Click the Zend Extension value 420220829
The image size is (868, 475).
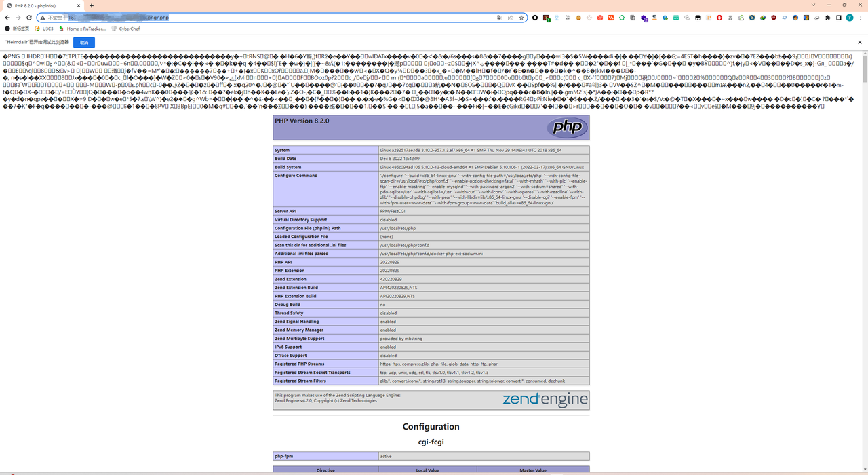[391, 279]
